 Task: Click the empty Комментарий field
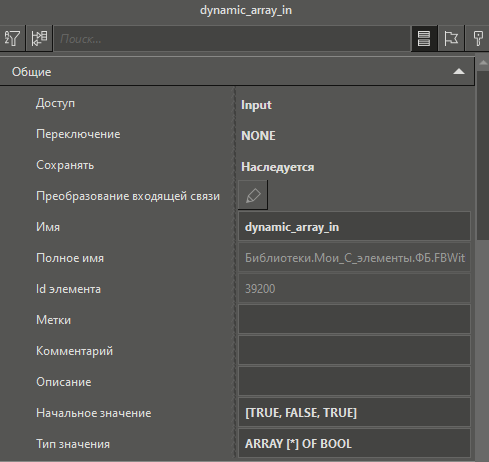point(354,350)
